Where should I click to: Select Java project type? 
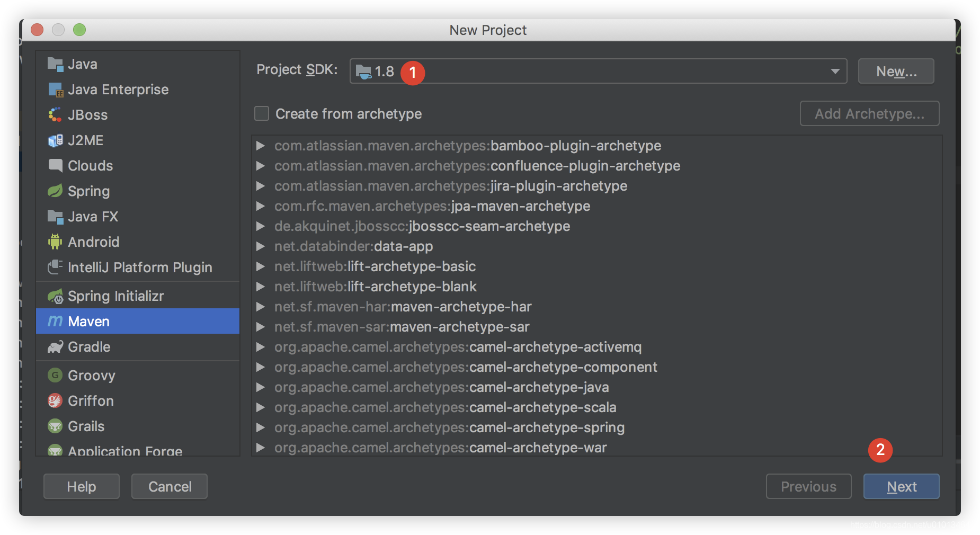[x=138, y=64]
